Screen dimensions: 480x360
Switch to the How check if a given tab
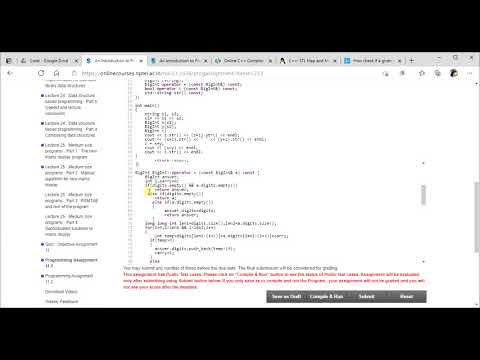(x=373, y=61)
